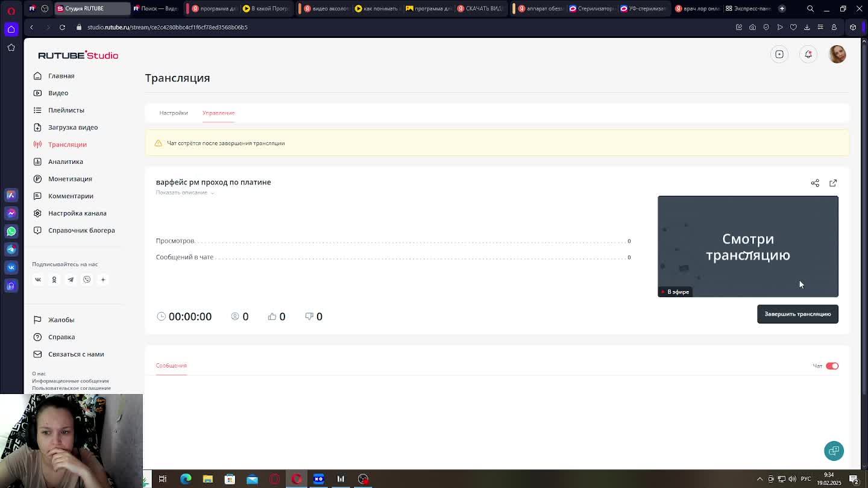Open Task View on the taskbar
This screenshot has height=488, width=868.
[163, 479]
